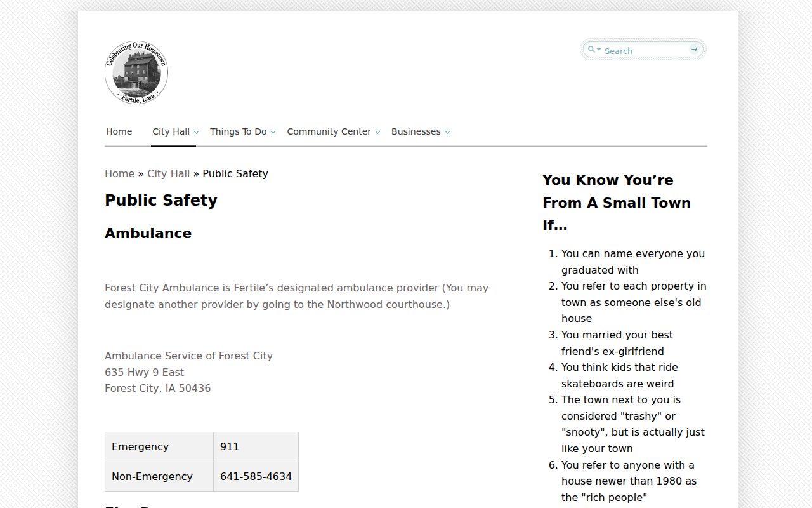The width and height of the screenshot is (812, 508).
Task: Click the search magnifier icon
Action: [592, 50]
